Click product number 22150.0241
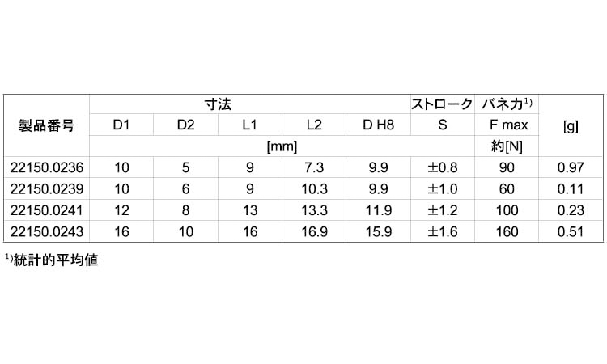The width and height of the screenshot is (607, 364). pos(47,210)
